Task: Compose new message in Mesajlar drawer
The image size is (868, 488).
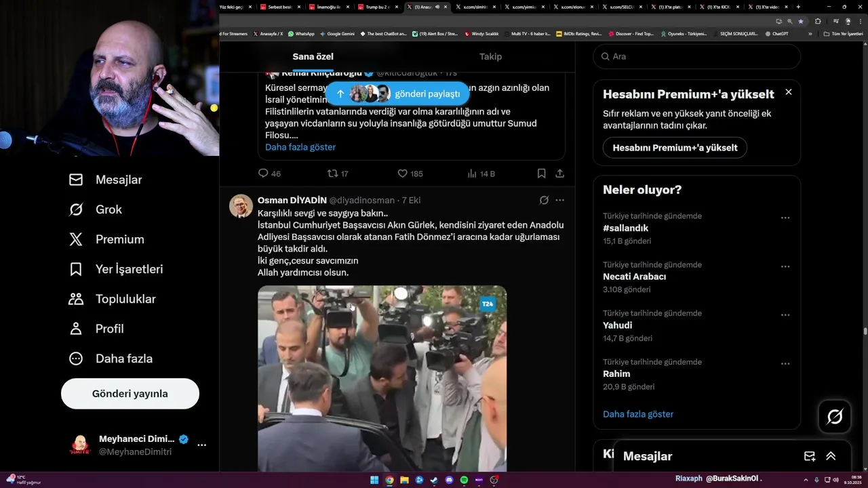Action: (x=809, y=456)
